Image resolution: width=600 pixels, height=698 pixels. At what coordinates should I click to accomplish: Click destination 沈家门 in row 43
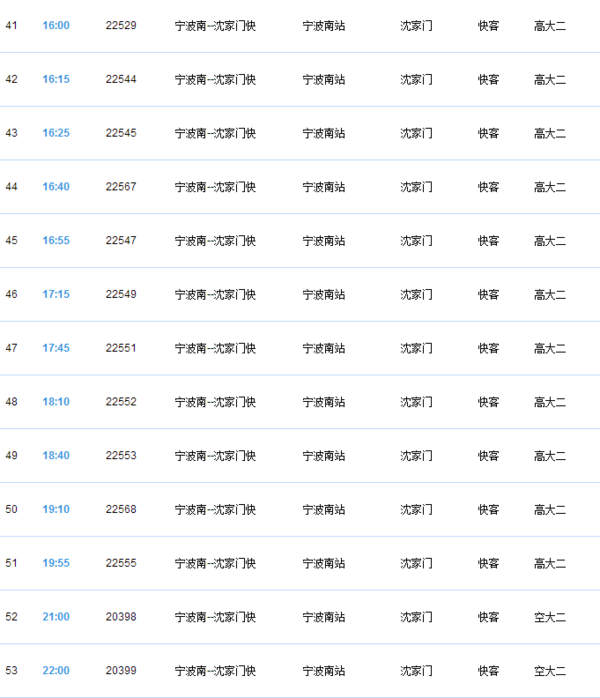[x=416, y=134]
